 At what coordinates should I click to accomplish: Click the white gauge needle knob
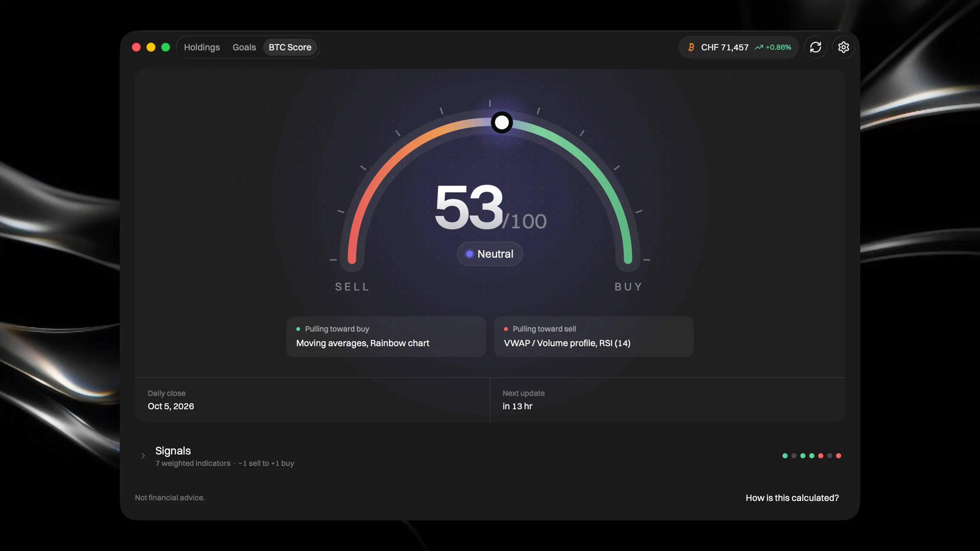(x=502, y=122)
